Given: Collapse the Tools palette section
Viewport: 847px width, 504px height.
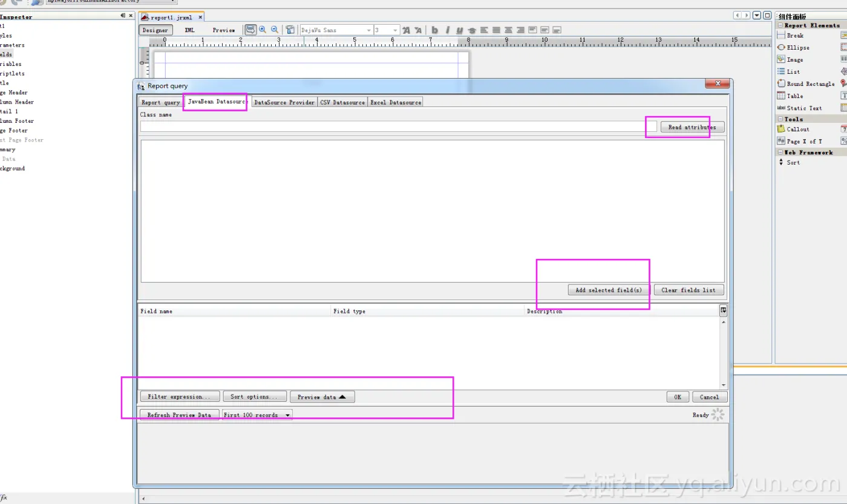Looking at the screenshot, I should (x=780, y=119).
